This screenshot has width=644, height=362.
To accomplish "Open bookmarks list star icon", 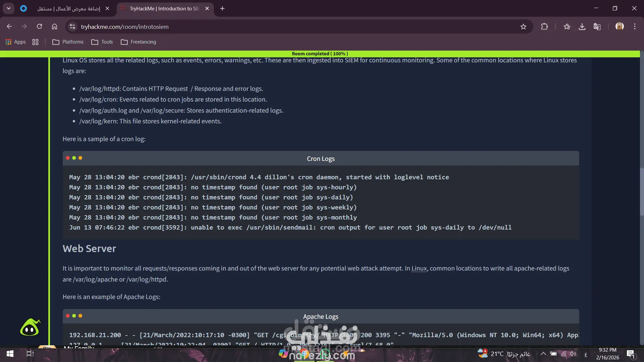I will (567, 26).
